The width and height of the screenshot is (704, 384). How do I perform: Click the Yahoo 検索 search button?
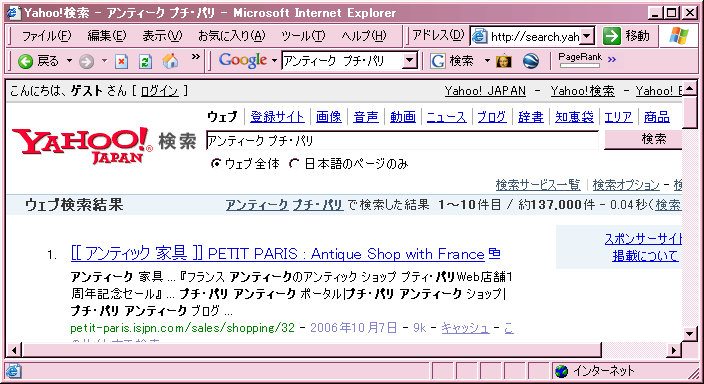point(643,140)
